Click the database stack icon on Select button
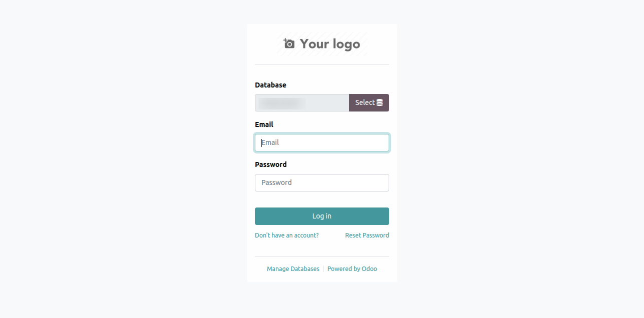The height and width of the screenshot is (318, 644). point(380,102)
